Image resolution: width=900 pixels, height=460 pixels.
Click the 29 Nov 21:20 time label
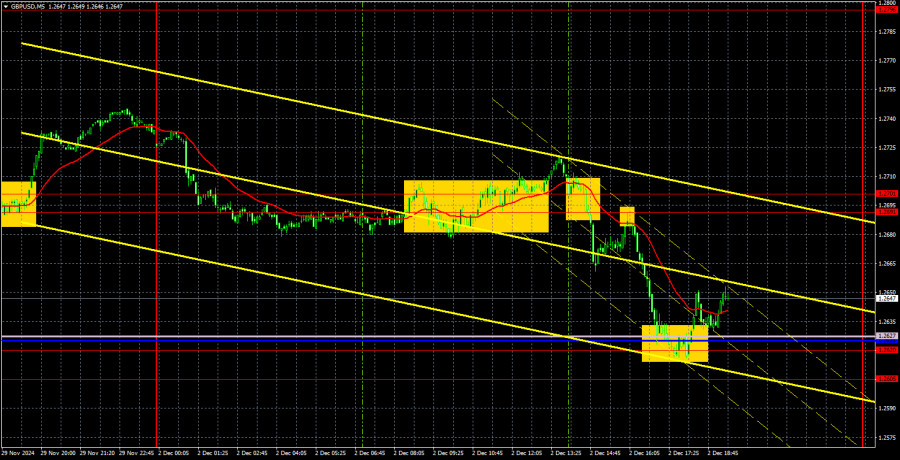click(x=98, y=453)
